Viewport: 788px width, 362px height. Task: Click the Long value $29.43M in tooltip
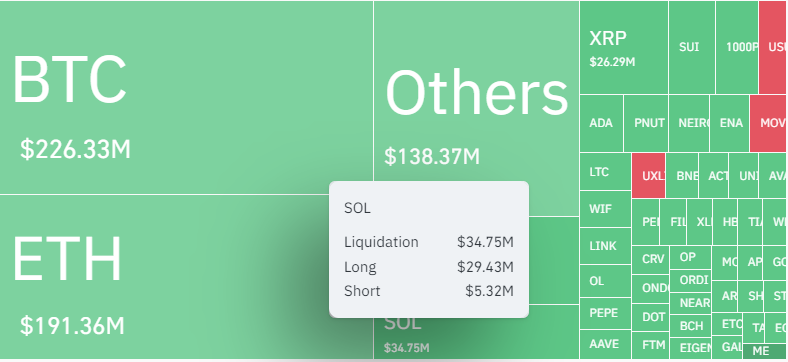pos(485,266)
